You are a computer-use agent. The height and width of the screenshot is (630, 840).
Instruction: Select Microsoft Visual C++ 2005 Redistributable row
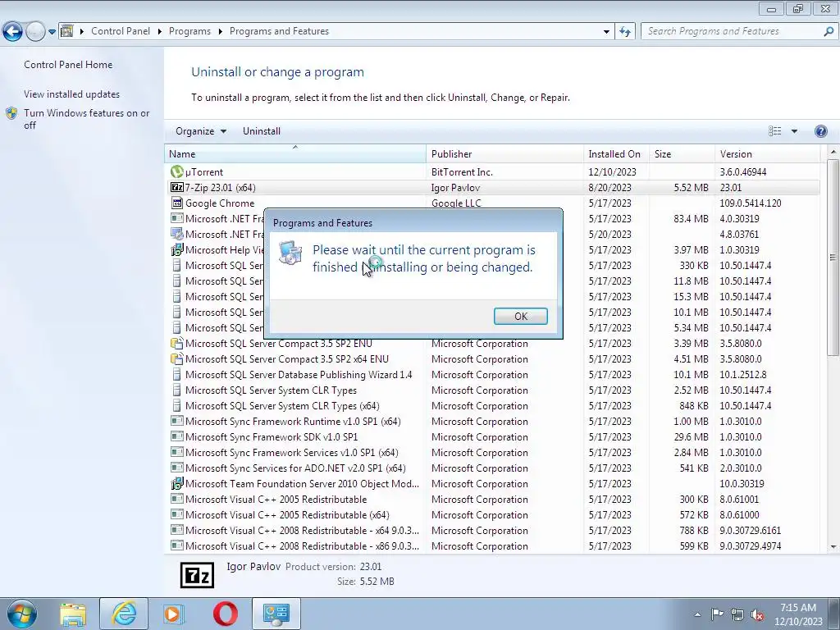pyautogui.click(x=493, y=500)
